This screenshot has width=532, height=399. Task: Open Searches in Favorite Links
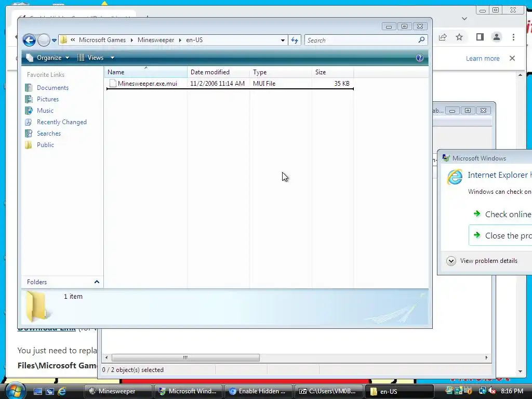point(48,134)
